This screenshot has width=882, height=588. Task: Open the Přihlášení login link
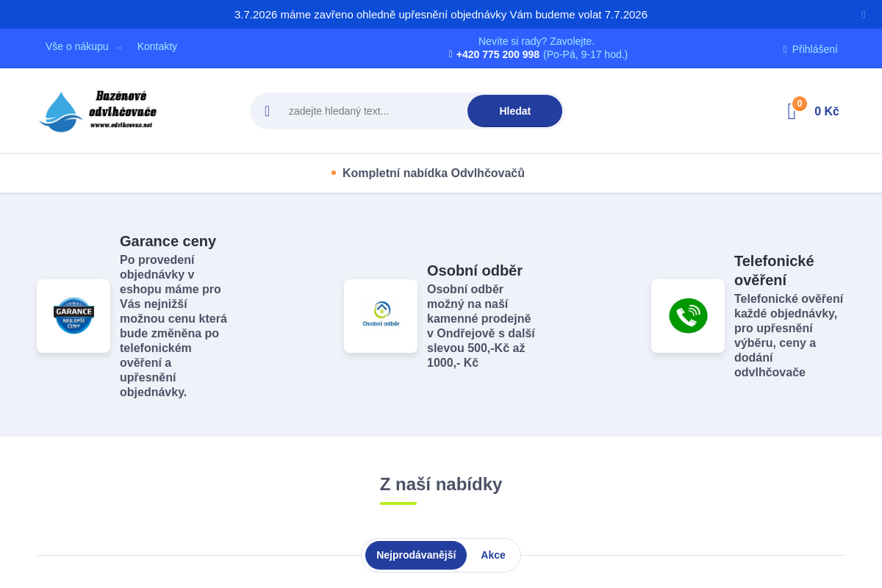point(814,49)
